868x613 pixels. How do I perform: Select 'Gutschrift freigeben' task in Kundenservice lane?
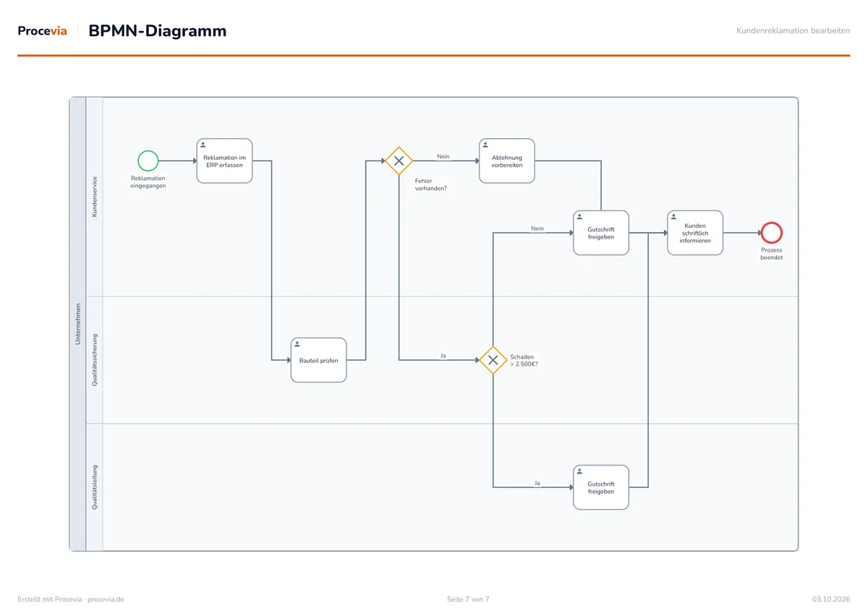(600, 233)
